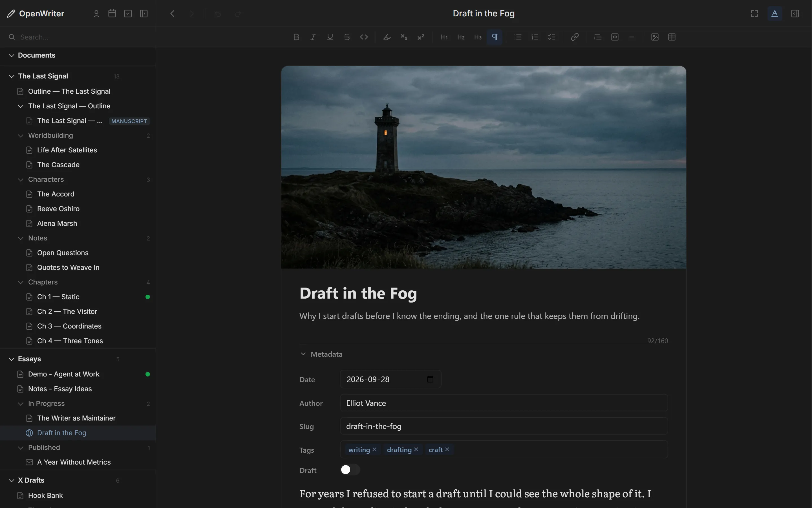Viewport: 812px width, 508px height.
Task: Toggle the Draft switch
Action: [x=350, y=470]
